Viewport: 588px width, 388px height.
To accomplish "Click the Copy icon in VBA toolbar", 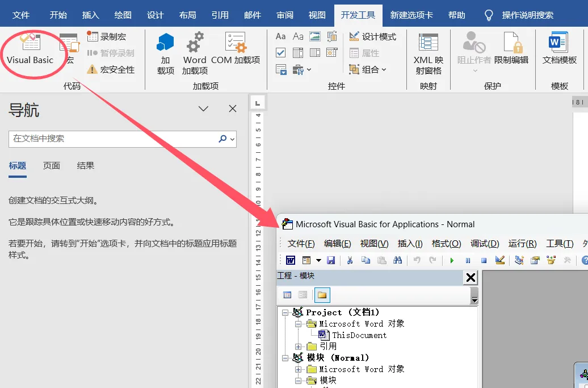I will 366,260.
